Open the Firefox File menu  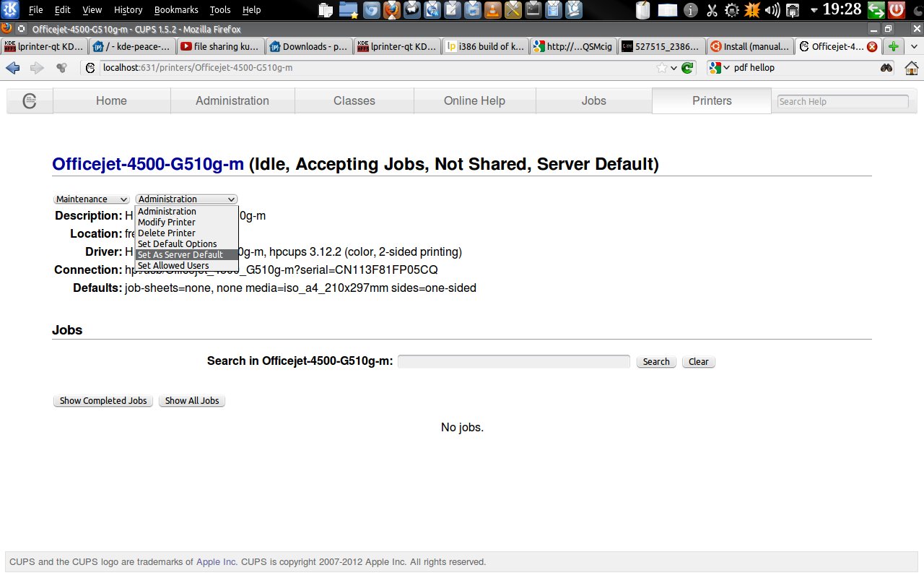click(36, 10)
